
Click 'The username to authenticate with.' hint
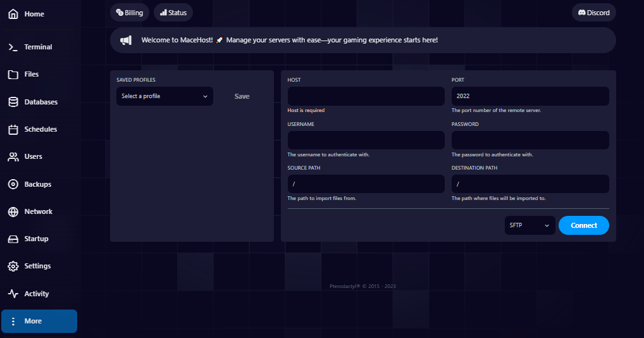click(x=328, y=155)
